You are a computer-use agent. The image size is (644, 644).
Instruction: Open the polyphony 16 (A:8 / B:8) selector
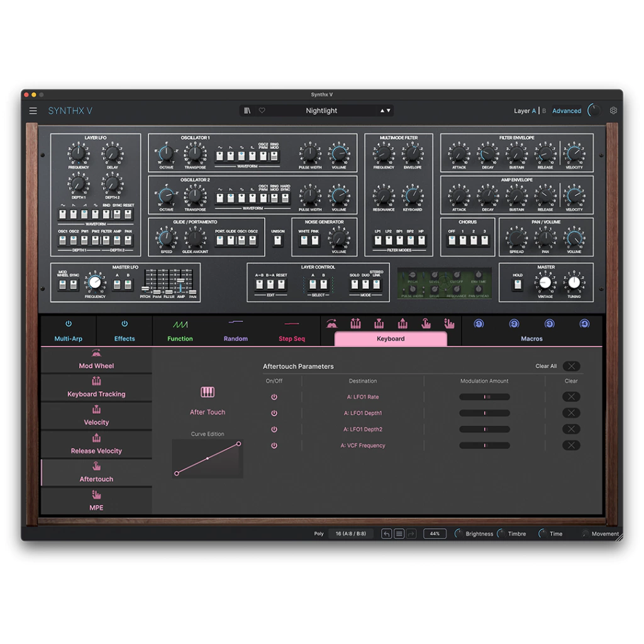351,533
